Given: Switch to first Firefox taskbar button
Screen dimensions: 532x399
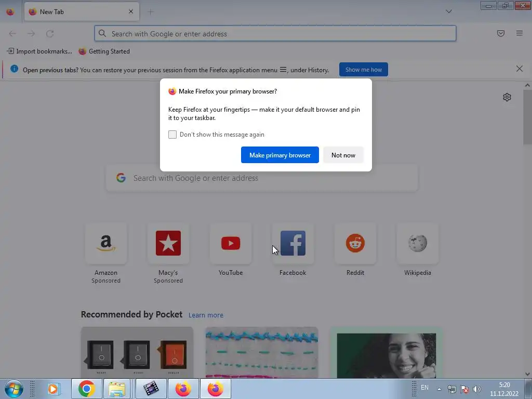Looking at the screenshot, I should (183, 389).
